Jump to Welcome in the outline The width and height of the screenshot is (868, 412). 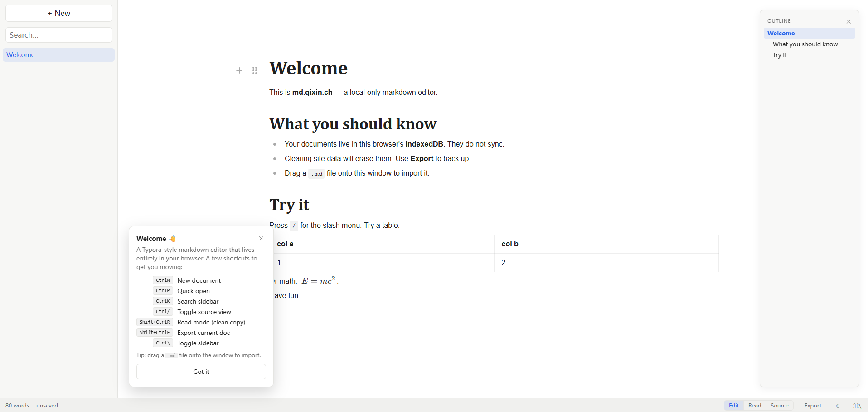pyautogui.click(x=809, y=33)
